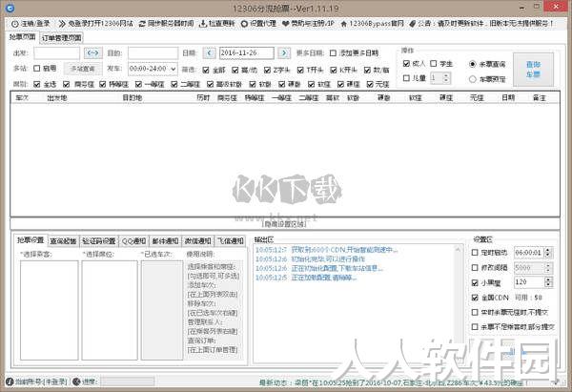This screenshot has width=572, height=392.
Task: Enable the second settings checkbox with 5000 value
Action: pos(475,268)
